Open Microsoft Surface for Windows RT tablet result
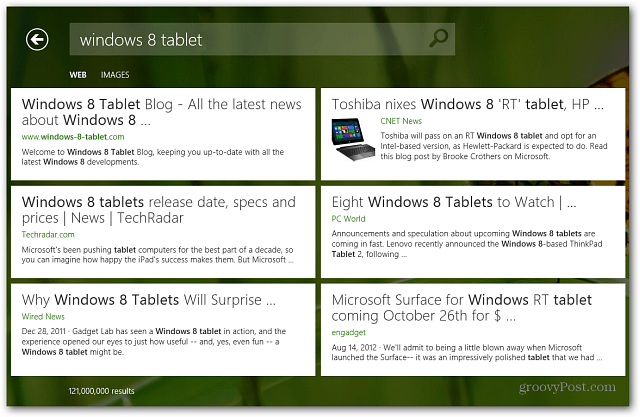 462,308
